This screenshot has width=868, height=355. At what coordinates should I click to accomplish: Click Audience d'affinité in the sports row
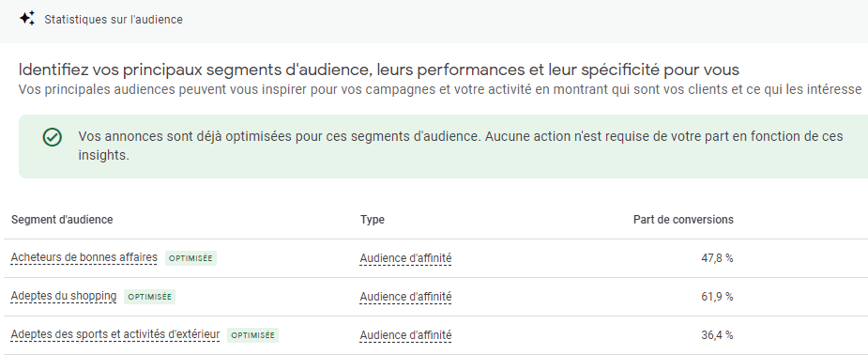tap(405, 335)
